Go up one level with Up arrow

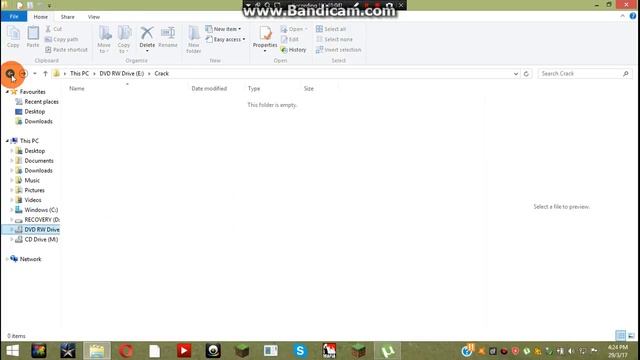coord(45,73)
